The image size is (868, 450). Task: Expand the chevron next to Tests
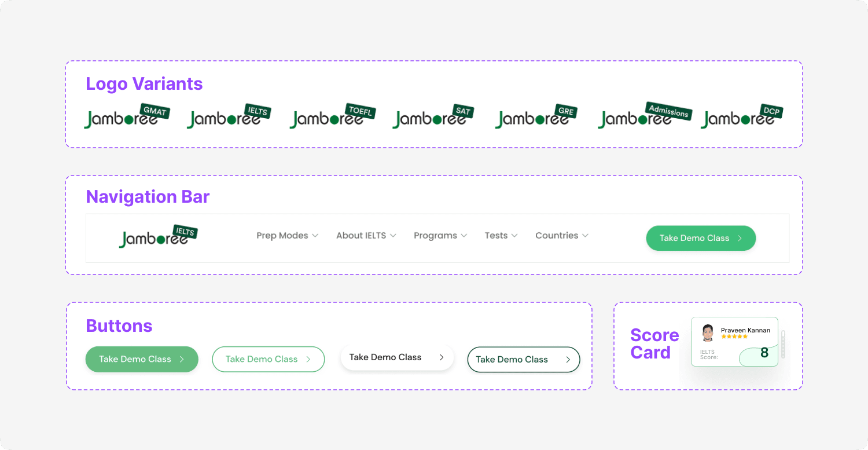tap(514, 236)
